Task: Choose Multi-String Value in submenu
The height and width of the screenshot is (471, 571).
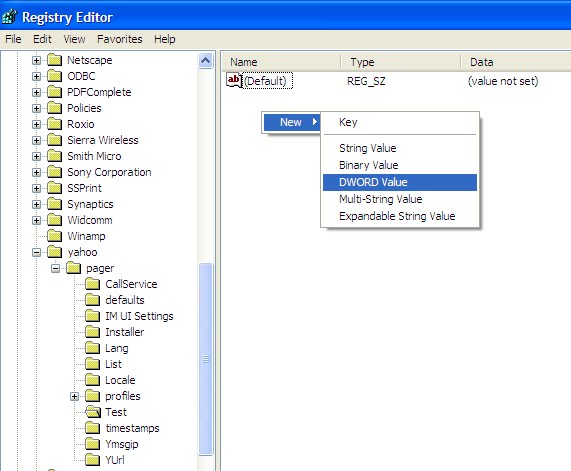Action: pyautogui.click(x=400, y=199)
